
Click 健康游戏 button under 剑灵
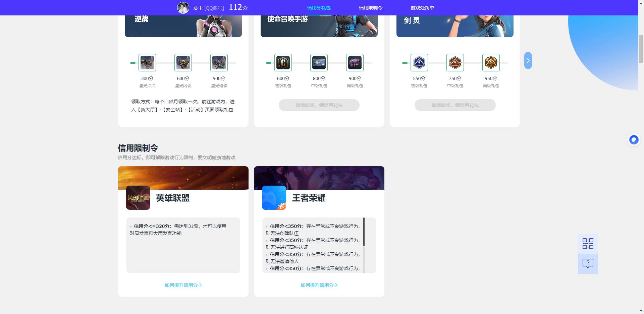point(455,105)
